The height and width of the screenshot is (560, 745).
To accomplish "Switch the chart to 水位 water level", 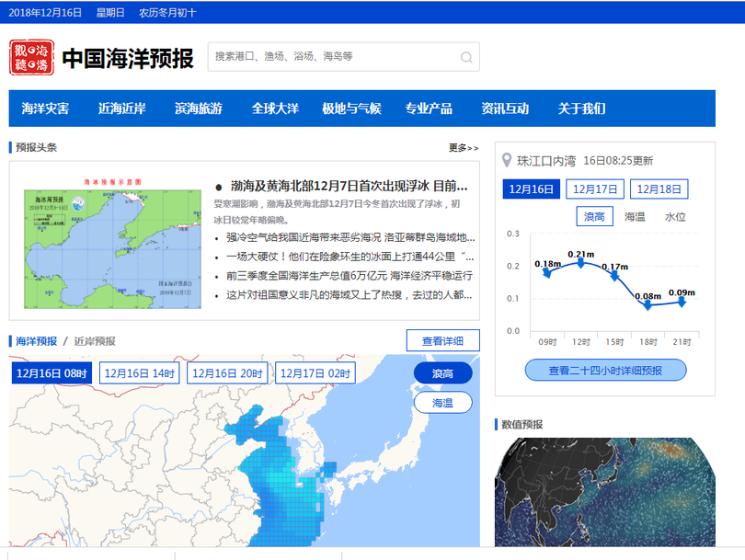I will (678, 217).
